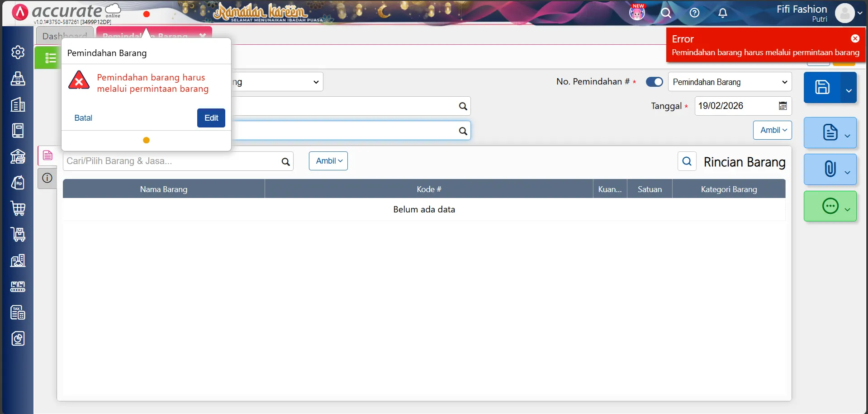Open the Ambil dropdown next to item search
Image resolution: width=868 pixels, height=414 pixels.
pyautogui.click(x=328, y=161)
